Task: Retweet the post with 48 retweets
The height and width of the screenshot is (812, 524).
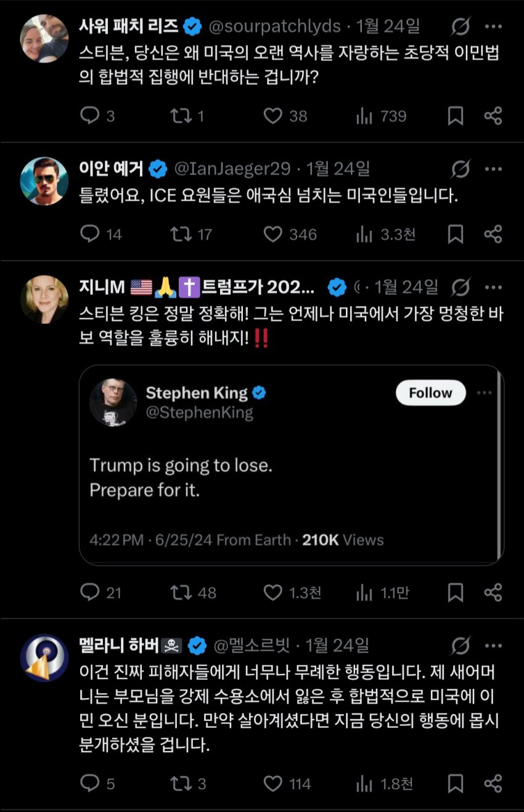Action: tap(181, 593)
